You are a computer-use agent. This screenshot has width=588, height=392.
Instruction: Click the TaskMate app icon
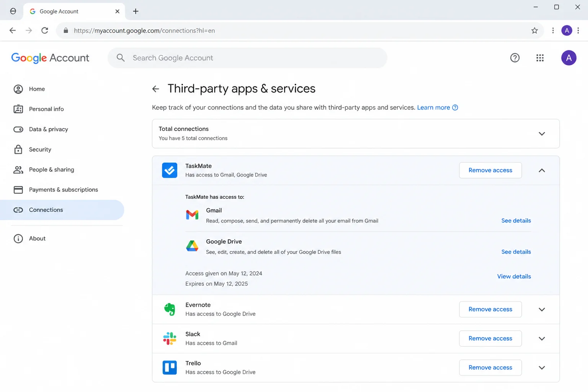click(170, 170)
